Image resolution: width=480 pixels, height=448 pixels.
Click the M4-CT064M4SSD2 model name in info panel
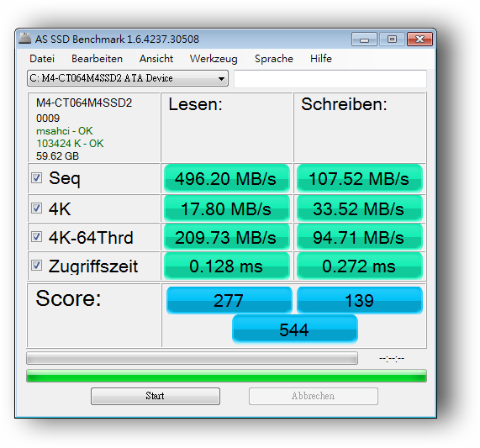(84, 103)
